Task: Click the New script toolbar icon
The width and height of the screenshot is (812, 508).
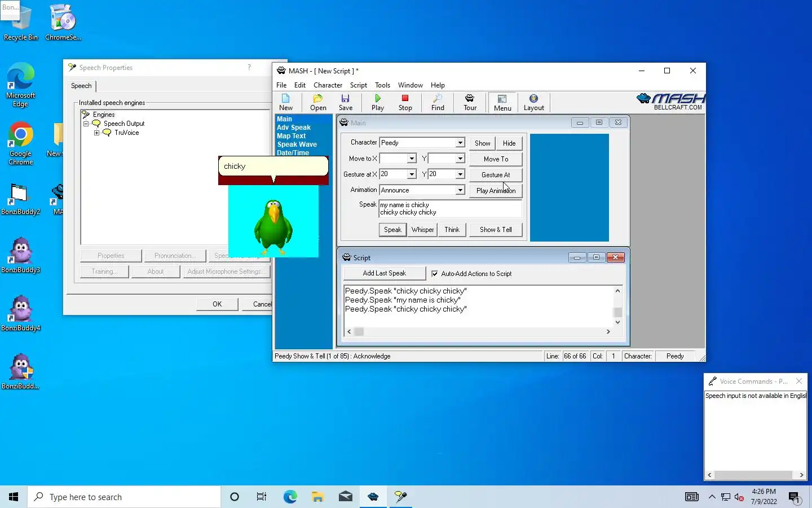Action: pos(286,102)
